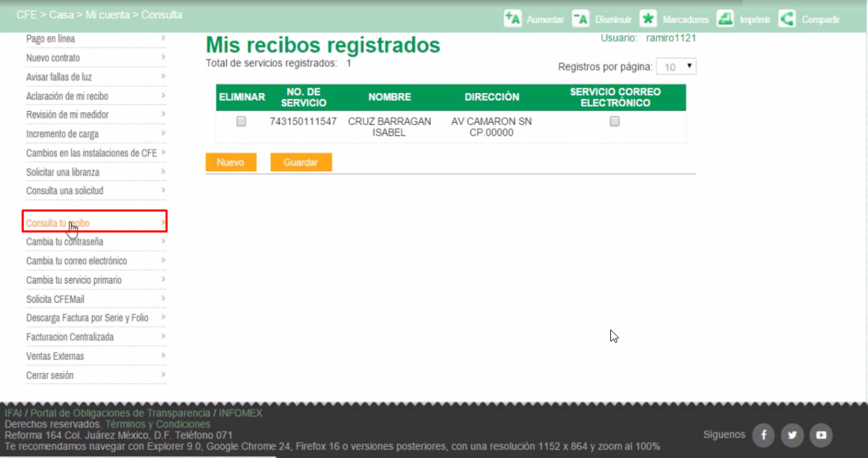Open the Twitter icon in the footer
The width and height of the screenshot is (868, 458).
point(792,435)
